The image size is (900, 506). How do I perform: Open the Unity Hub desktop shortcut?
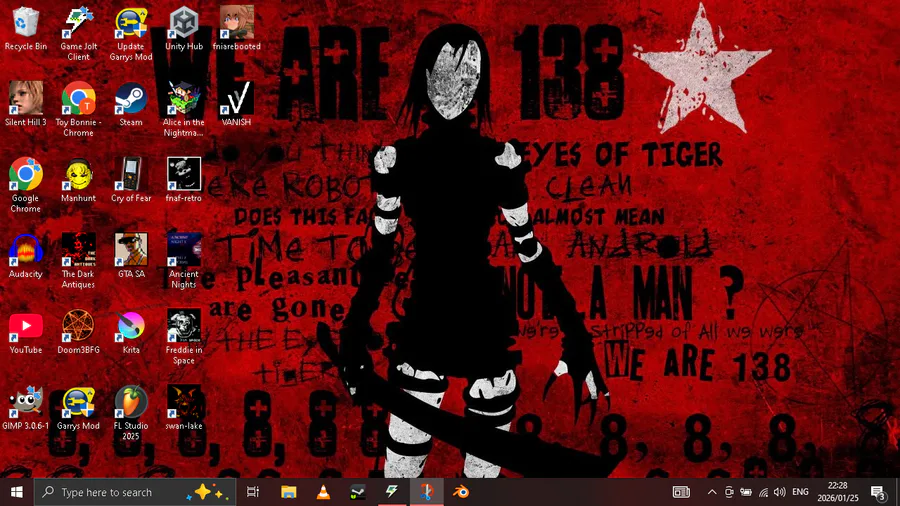click(184, 29)
